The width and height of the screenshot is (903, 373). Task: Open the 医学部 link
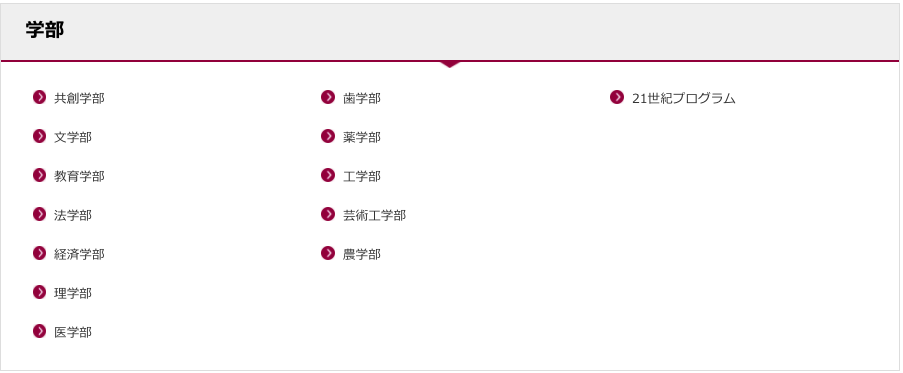click(73, 332)
